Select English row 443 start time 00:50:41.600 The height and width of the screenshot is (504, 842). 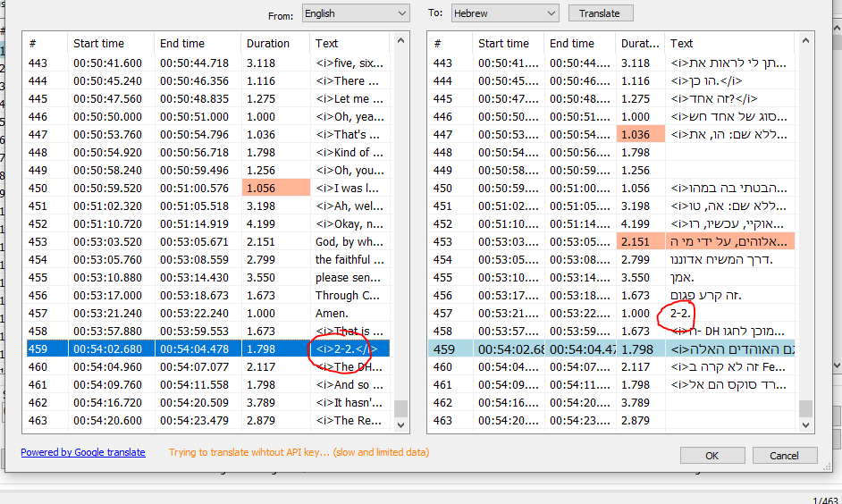pyautogui.click(x=108, y=63)
